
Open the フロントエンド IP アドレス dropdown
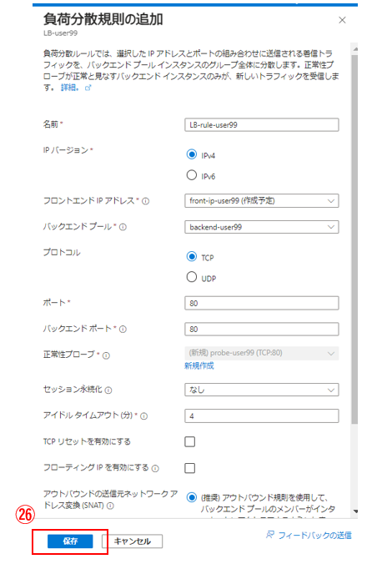(261, 201)
